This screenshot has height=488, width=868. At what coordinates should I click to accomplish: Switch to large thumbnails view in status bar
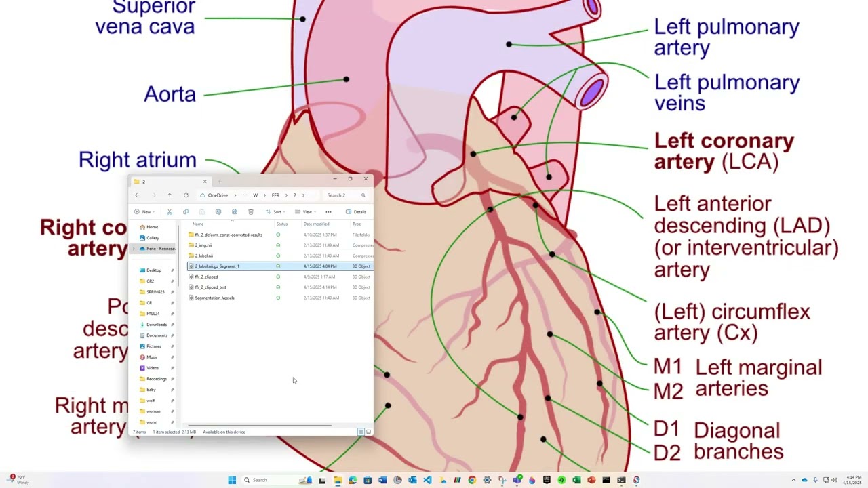tap(368, 432)
